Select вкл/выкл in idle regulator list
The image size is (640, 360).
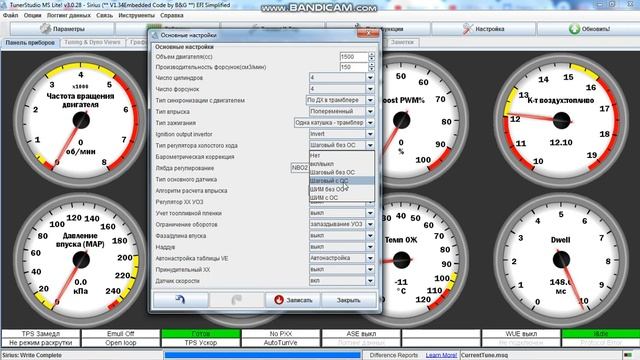342,164
